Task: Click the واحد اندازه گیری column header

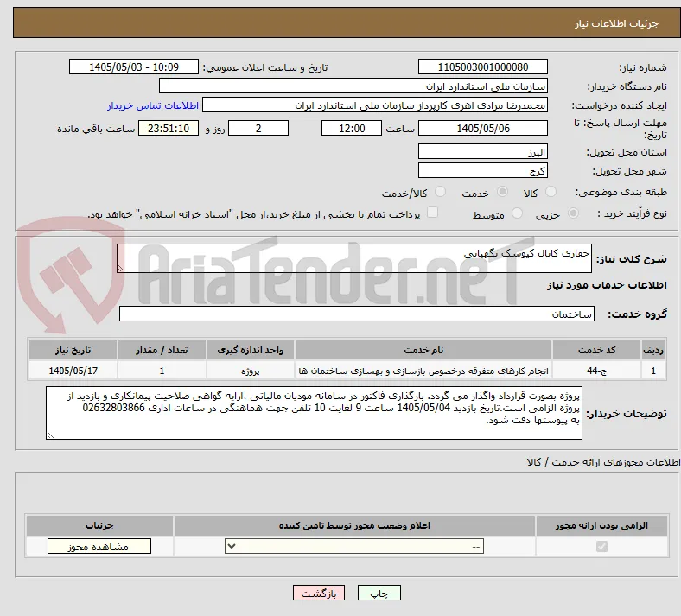Action: tap(250, 350)
